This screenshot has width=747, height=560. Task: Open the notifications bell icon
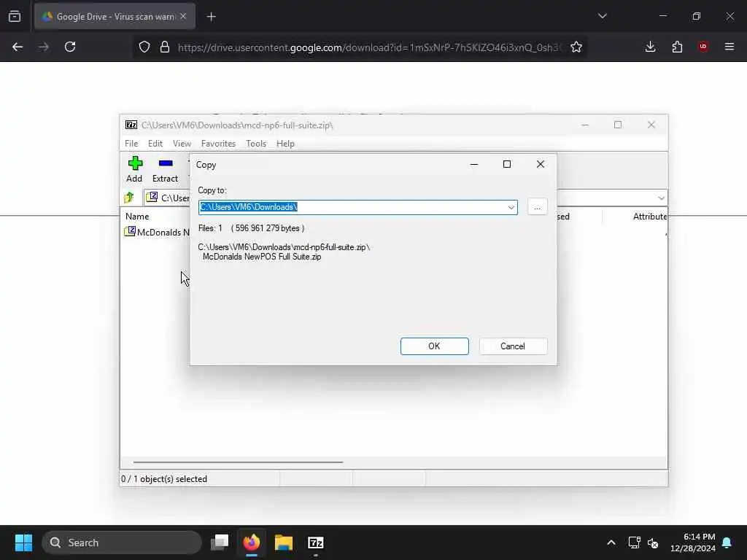[727, 542]
